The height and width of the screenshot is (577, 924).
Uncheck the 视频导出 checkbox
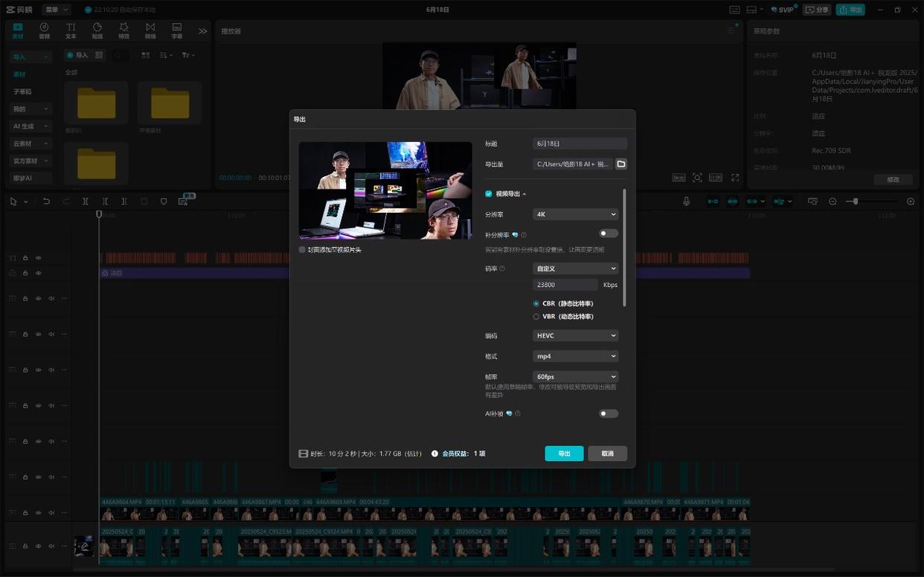point(489,194)
